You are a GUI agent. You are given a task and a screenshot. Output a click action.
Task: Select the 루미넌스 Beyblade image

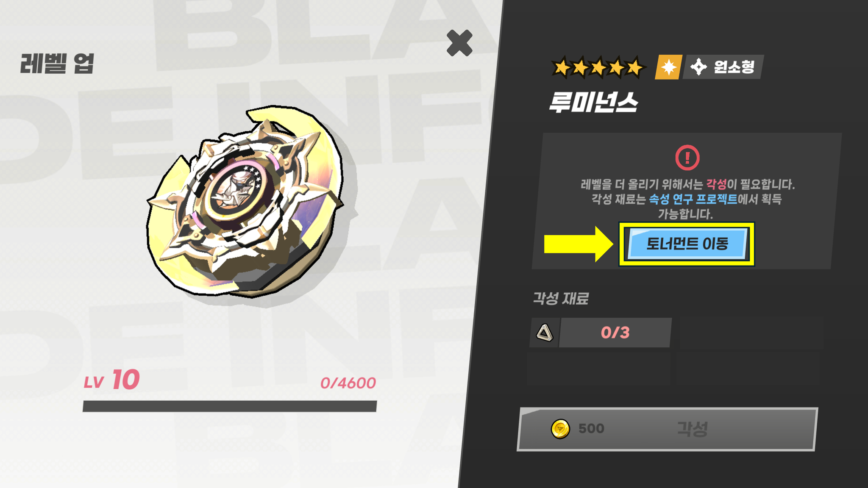click(246, 201)
